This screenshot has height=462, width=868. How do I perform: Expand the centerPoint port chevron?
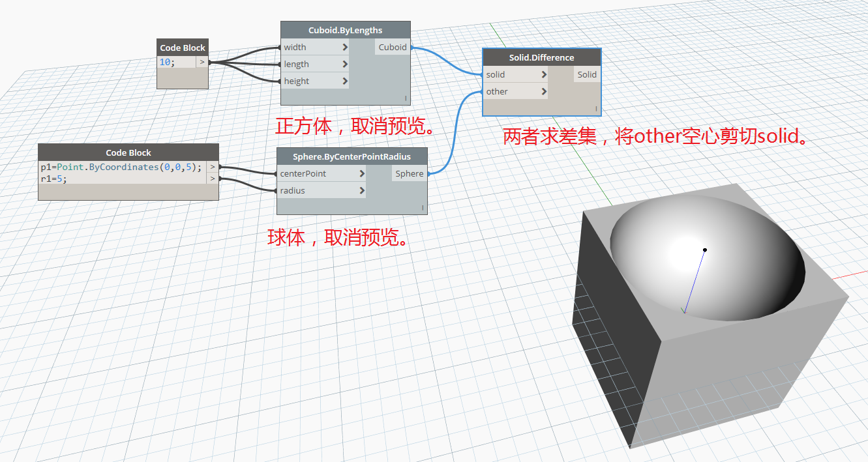pyautogui.click(x=362, y=174)
